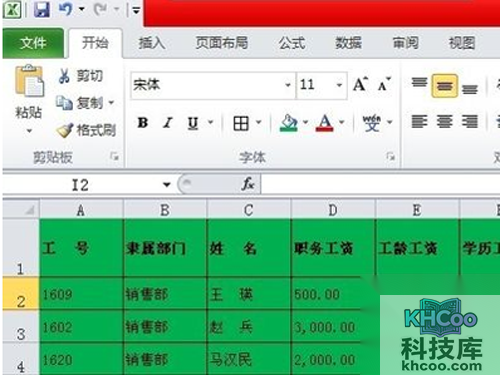This screenshot has width=500, height=375.
Task: Click the font size box showing 11
Action: [x=315, y=85]
